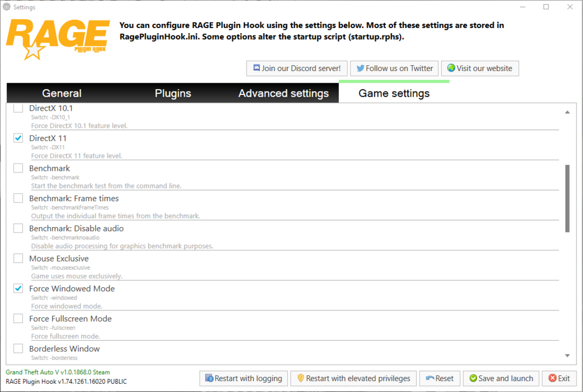Click the Follow us on Twitter button

(x=394, y=68)
